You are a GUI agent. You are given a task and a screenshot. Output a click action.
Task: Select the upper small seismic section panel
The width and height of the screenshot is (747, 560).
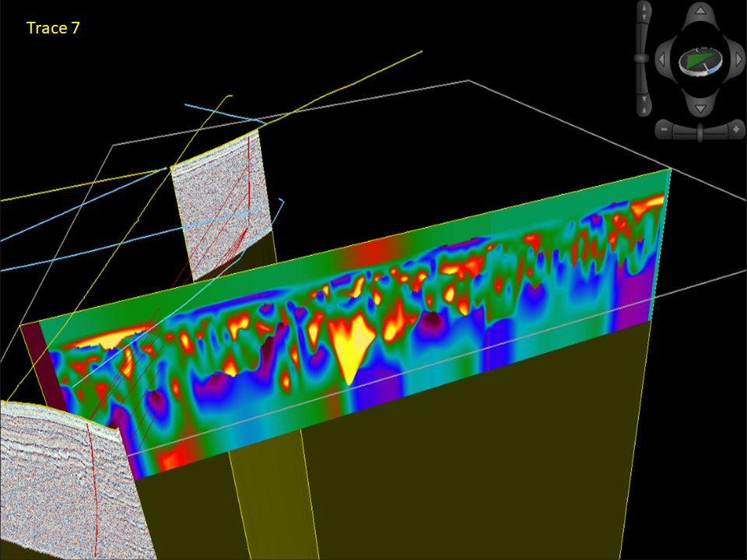pyautogui.click(x=222, y=205)
